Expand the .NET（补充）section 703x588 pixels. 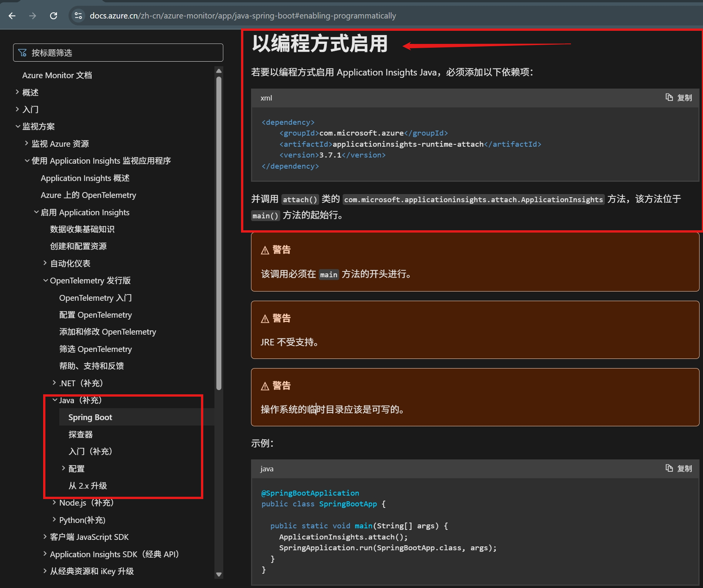point(54,382)
